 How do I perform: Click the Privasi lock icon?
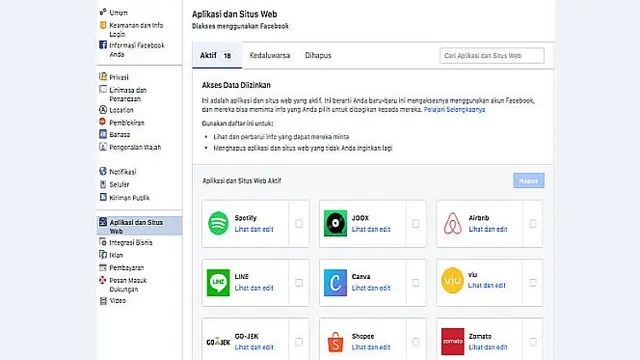pos(103,77)
